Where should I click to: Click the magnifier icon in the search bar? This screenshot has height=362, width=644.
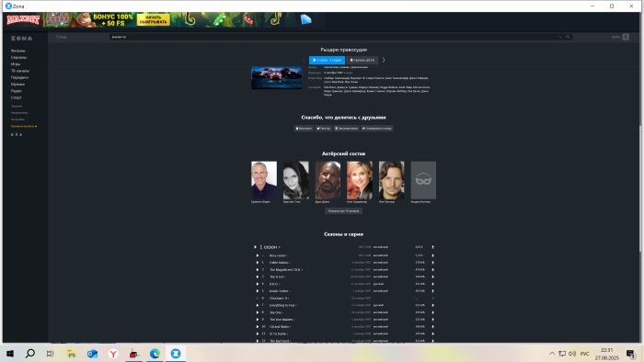(x=568, y=37)
